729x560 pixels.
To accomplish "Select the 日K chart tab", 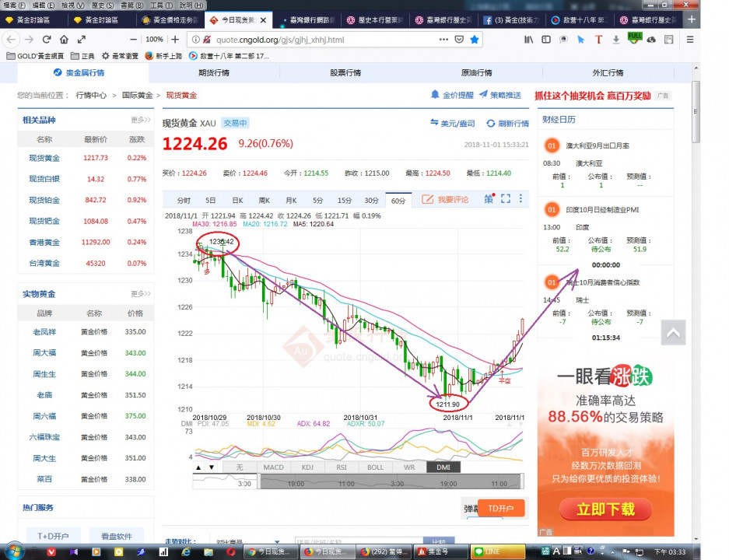I will (237, 201).
